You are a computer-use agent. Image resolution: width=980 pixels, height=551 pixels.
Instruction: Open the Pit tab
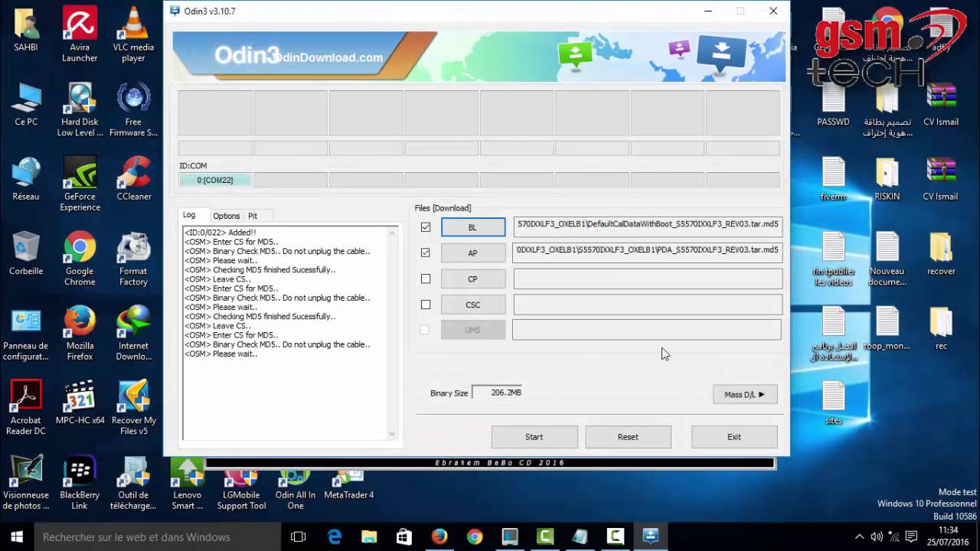pos(253,216)
